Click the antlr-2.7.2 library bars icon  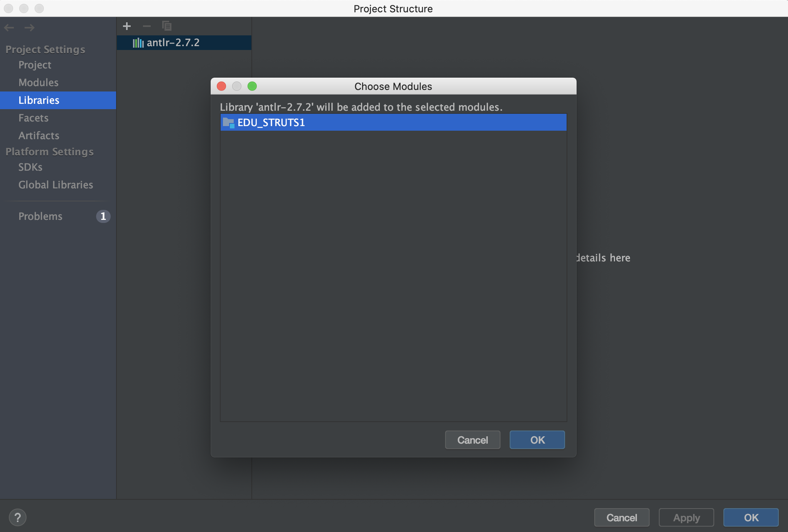tap(138, 43)
